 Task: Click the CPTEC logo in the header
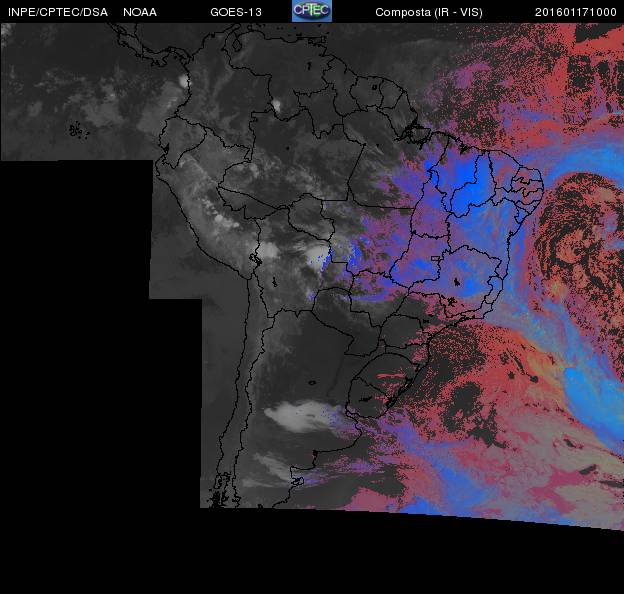[312, 11]
